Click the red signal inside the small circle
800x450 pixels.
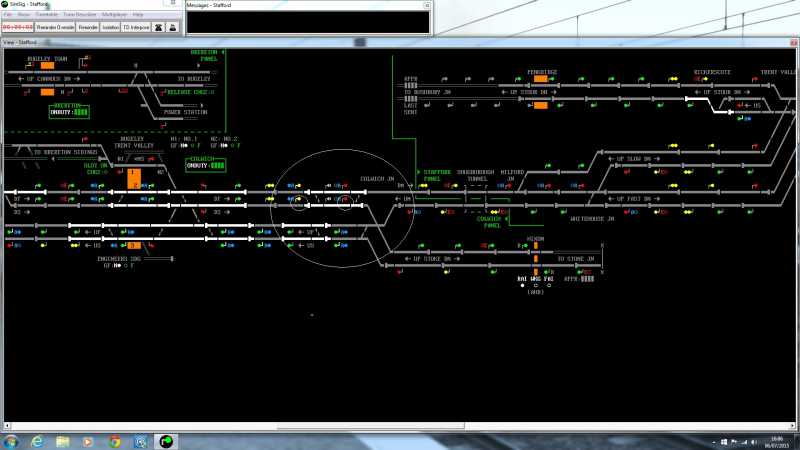[x=345, y=199]
